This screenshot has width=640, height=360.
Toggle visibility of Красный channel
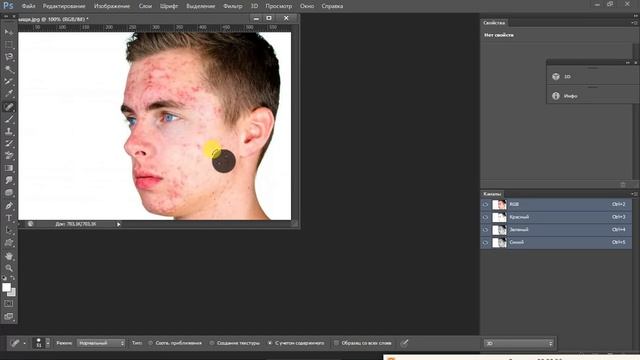point(485,217)
